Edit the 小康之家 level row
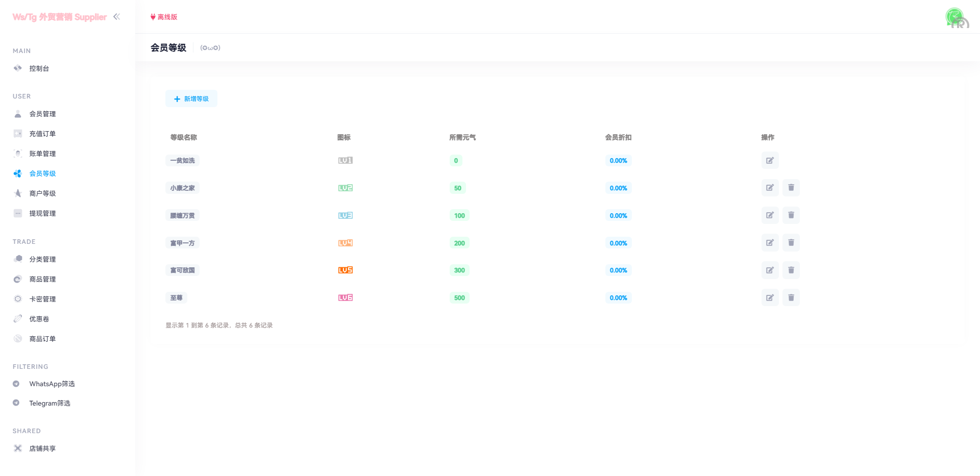The width and height of the screenshot is (980, 476). point(770,188)
